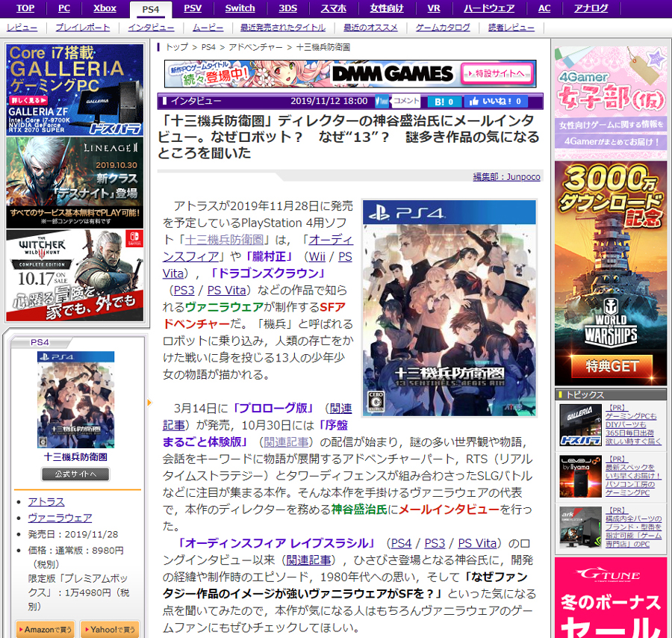Click the Yahoo!で買う button
Viewport: 672px width, 638px height.
click(109, 629)
